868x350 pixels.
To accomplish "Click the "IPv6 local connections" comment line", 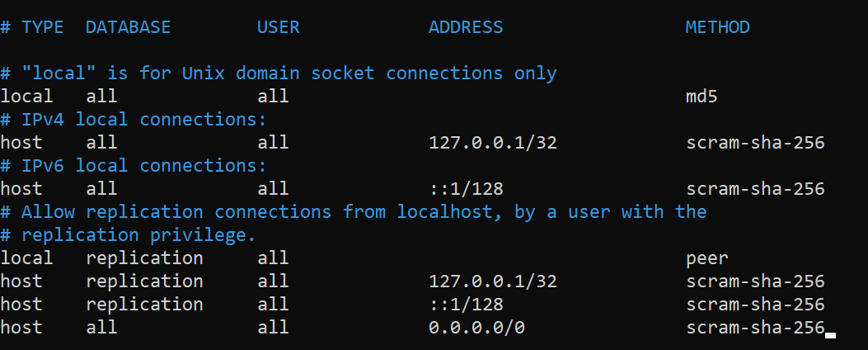I will (134, 166).
